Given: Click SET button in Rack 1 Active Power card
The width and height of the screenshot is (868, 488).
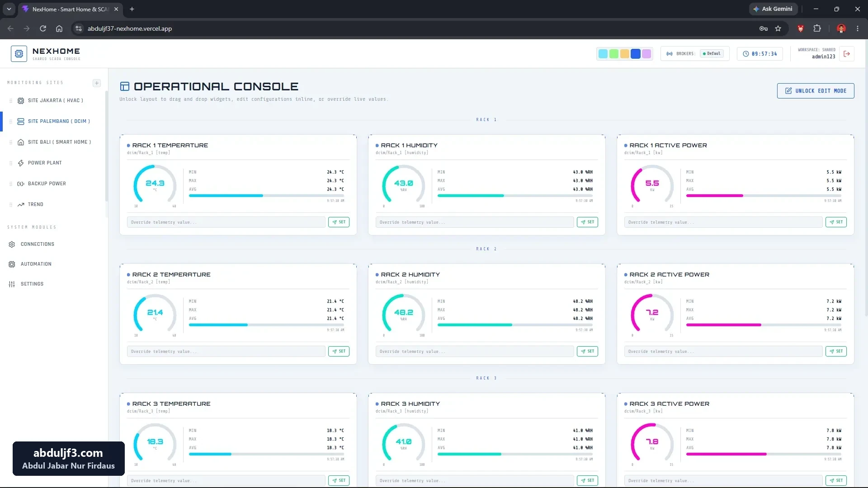Looking at the screenshot, I should [836, 222].
